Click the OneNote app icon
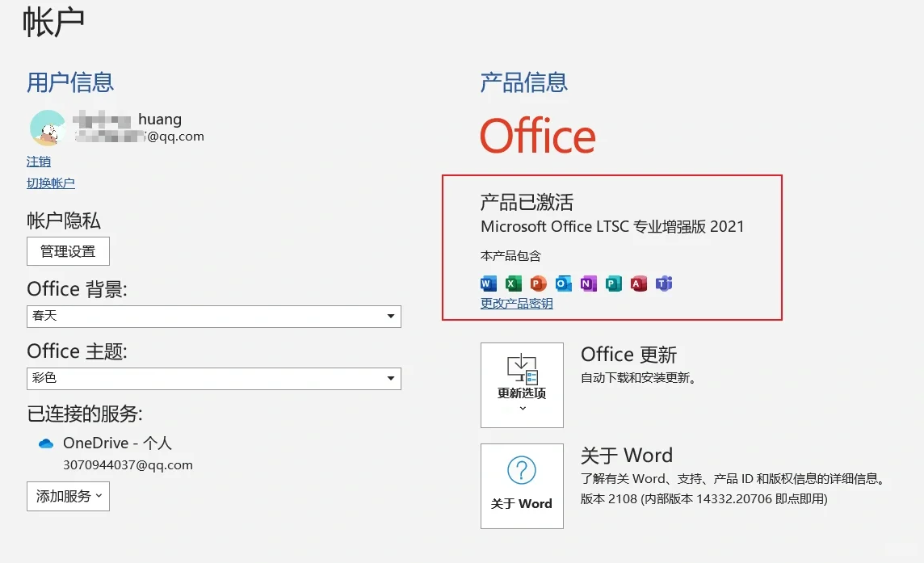Image resolution: width=924 pixels, height=563 pixels. (x=588, y=284)
